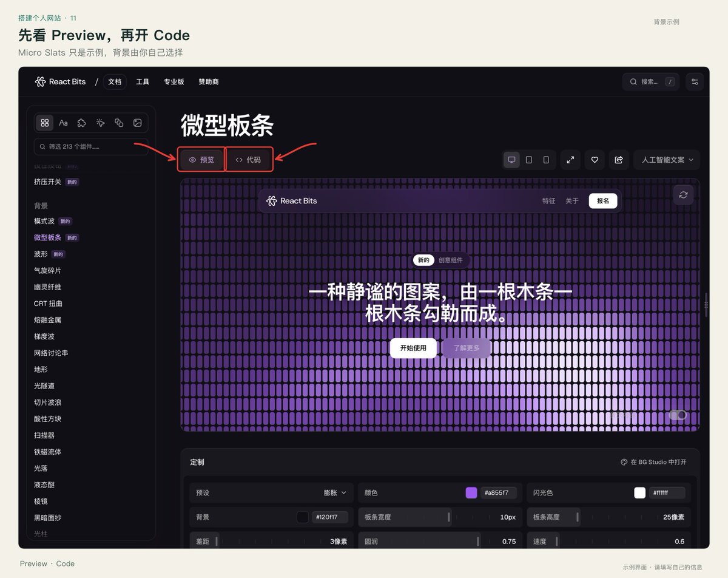This screenshot has width=728, height=578.
Task: Expand the preview to fullscreen
Action: click(x=570, y=160)
